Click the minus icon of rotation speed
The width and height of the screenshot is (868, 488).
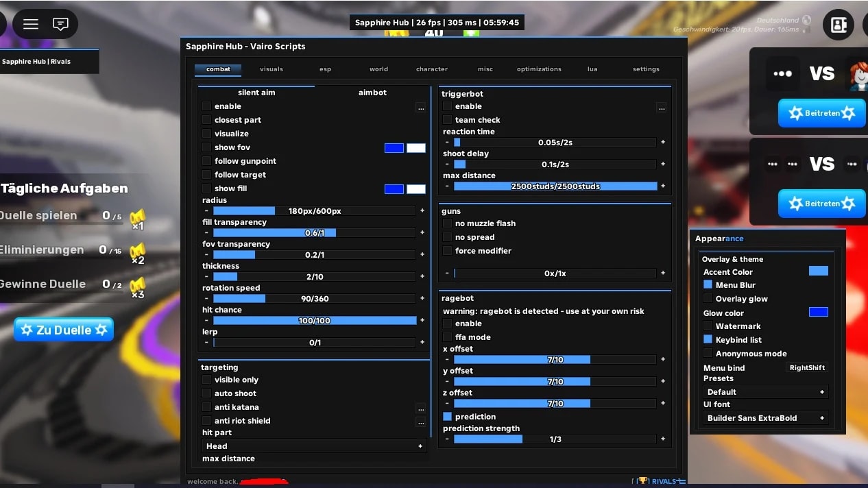click(206, 299)
